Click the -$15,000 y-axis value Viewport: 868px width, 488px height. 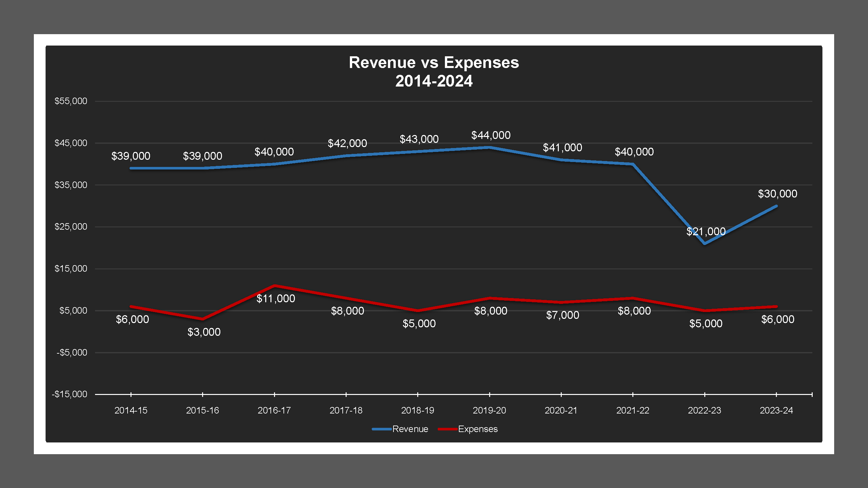(x=69, y=394)
